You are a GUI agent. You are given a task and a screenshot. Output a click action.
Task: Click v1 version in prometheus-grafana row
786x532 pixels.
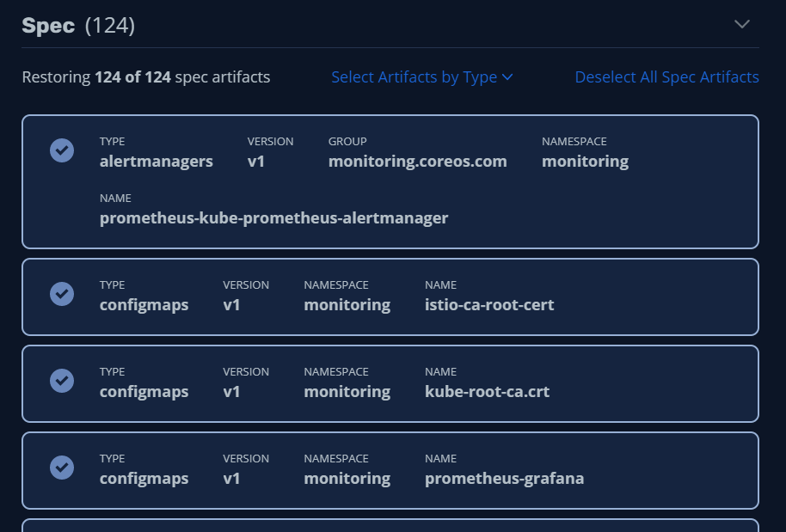[231, 479]
